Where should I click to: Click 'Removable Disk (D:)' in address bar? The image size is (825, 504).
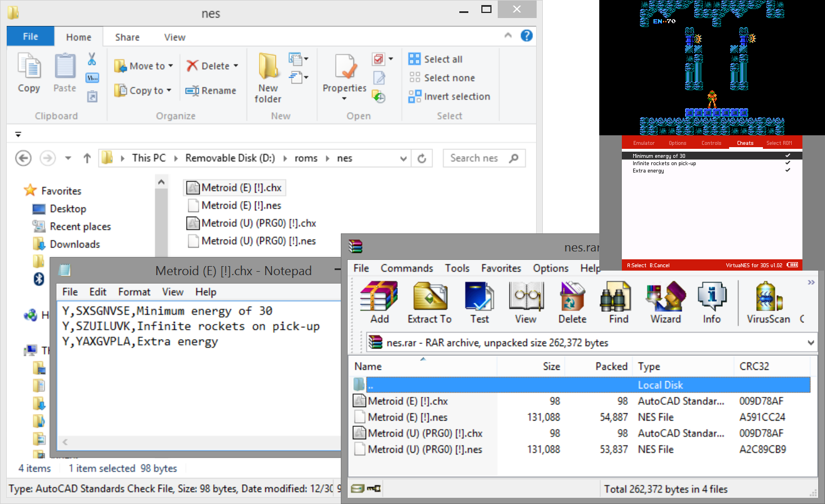(230, 158)
